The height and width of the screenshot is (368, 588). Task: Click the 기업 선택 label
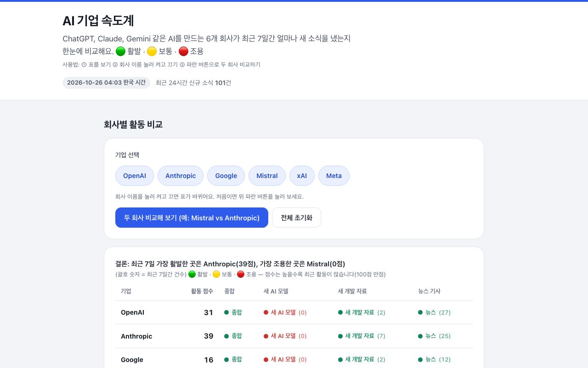127,155
